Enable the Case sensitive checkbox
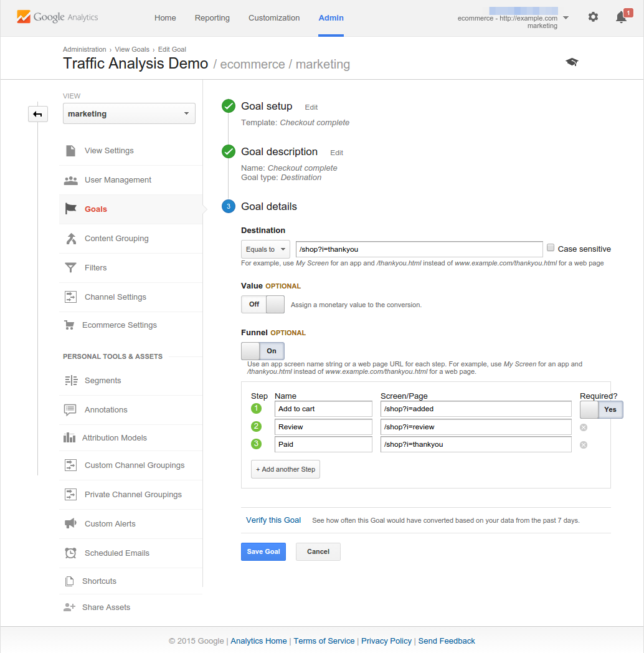 click(551, 248)
